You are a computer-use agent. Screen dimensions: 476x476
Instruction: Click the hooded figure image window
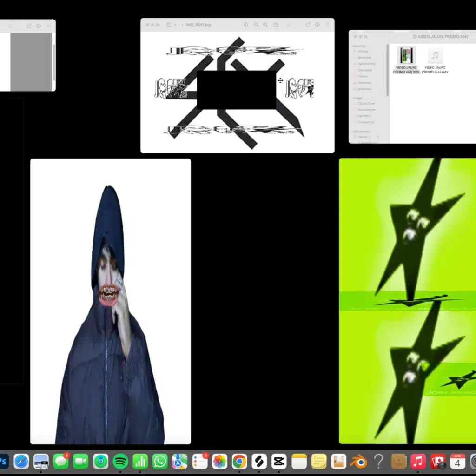point(110,301)
